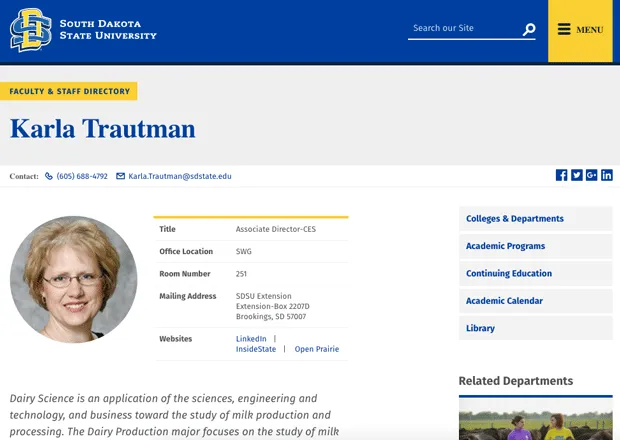Share on LinkedIn icon

pyautogui.click(x=607, y=175)
